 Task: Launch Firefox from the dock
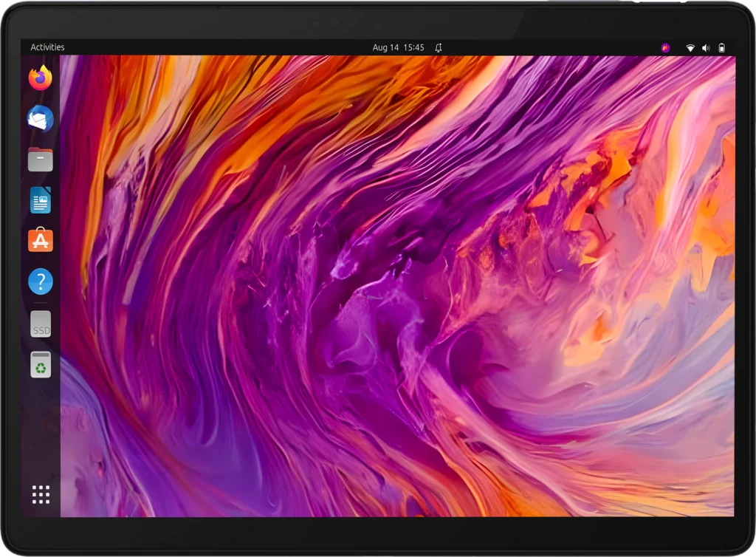coord(41,78)
